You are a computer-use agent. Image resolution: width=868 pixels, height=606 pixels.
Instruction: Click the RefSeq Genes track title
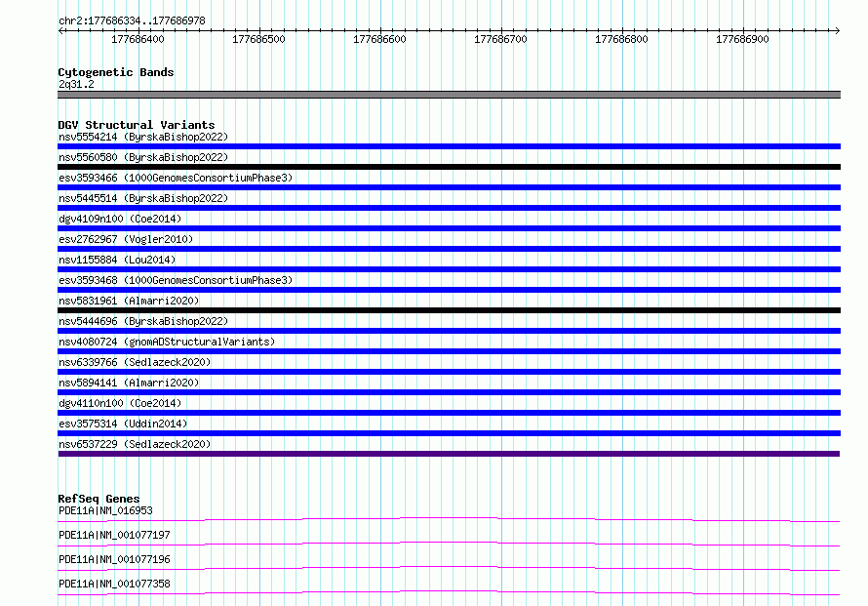(x=99, y=499)
